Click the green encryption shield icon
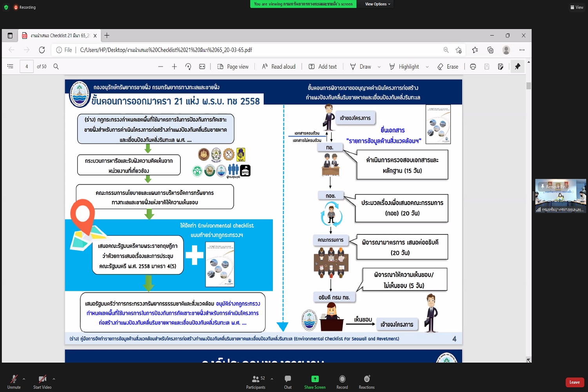The width and height of the screenshot is (588, 392). tap(6, 7)
